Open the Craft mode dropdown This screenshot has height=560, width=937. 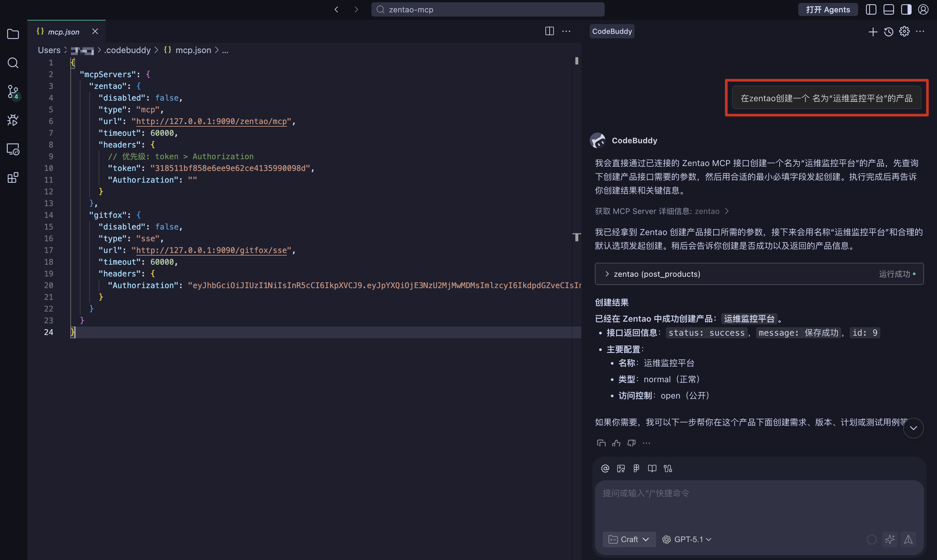[629, 539]
